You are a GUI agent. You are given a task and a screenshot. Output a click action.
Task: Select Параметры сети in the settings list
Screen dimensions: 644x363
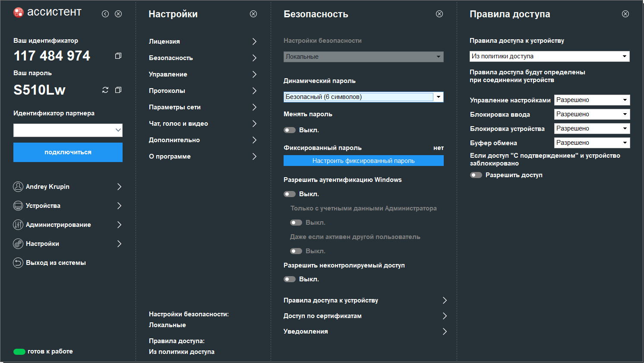coord(202,107)
